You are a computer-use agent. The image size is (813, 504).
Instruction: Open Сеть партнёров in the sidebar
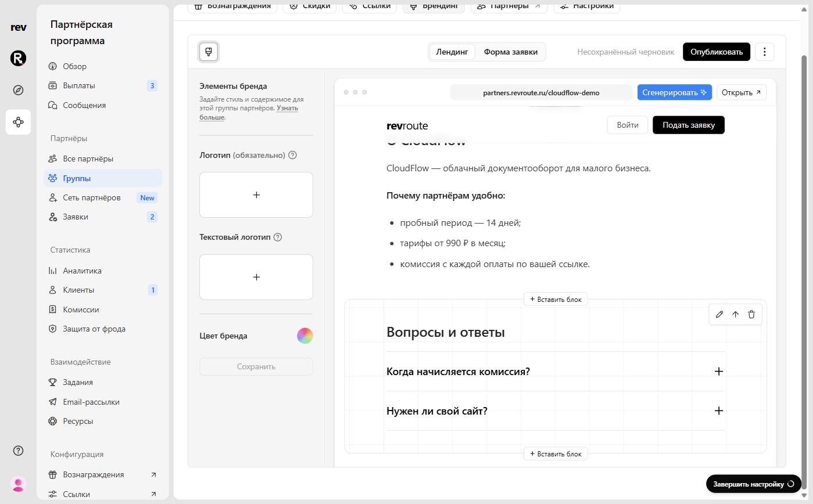point(103,197)
